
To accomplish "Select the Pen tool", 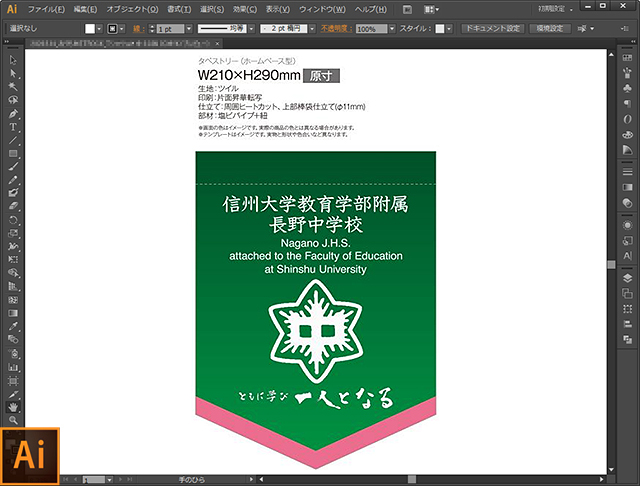I will [13, 113].
